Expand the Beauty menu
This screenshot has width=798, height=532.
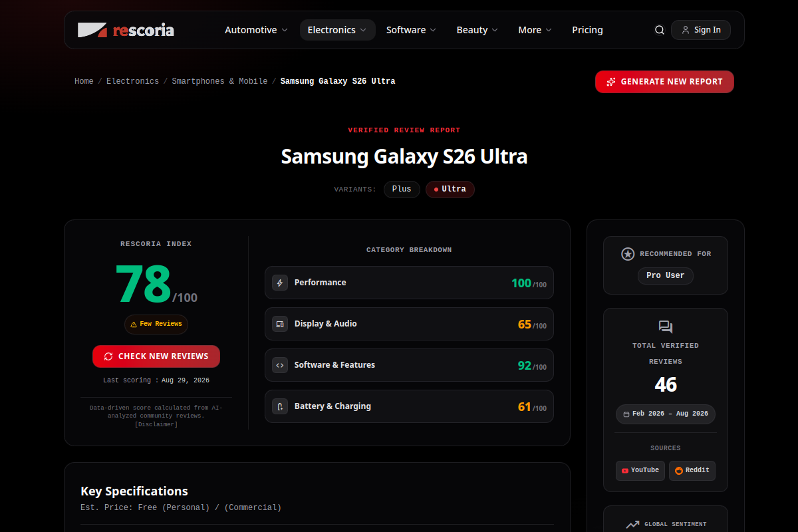click(477, 30)
